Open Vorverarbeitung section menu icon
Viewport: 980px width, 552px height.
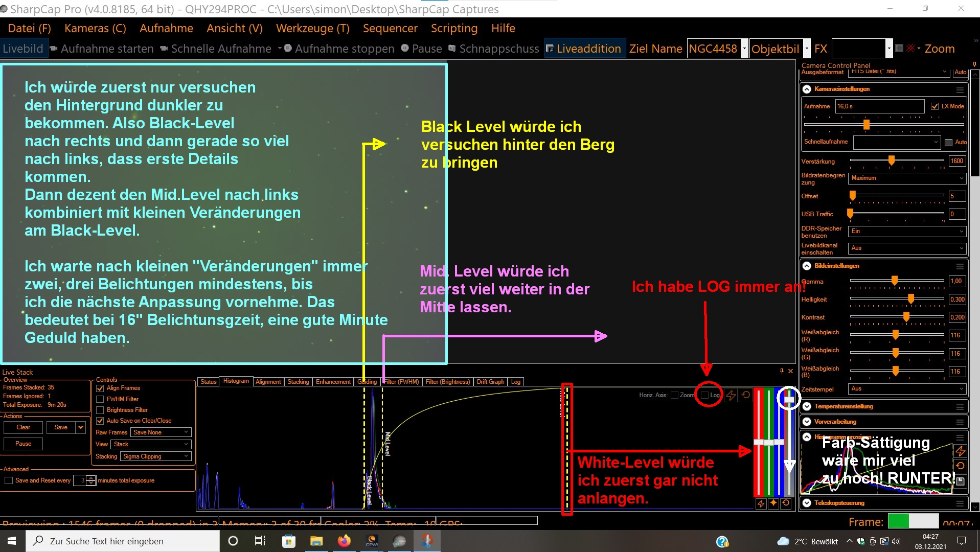960,422
